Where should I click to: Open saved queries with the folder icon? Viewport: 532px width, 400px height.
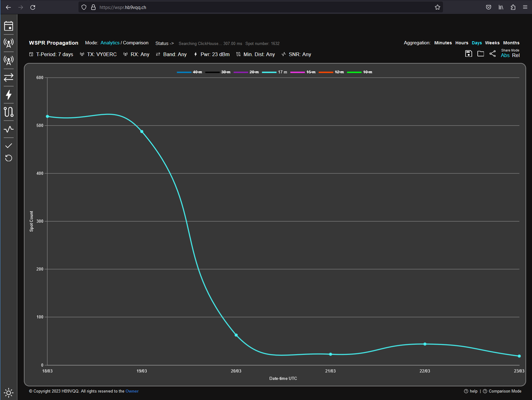481,54
